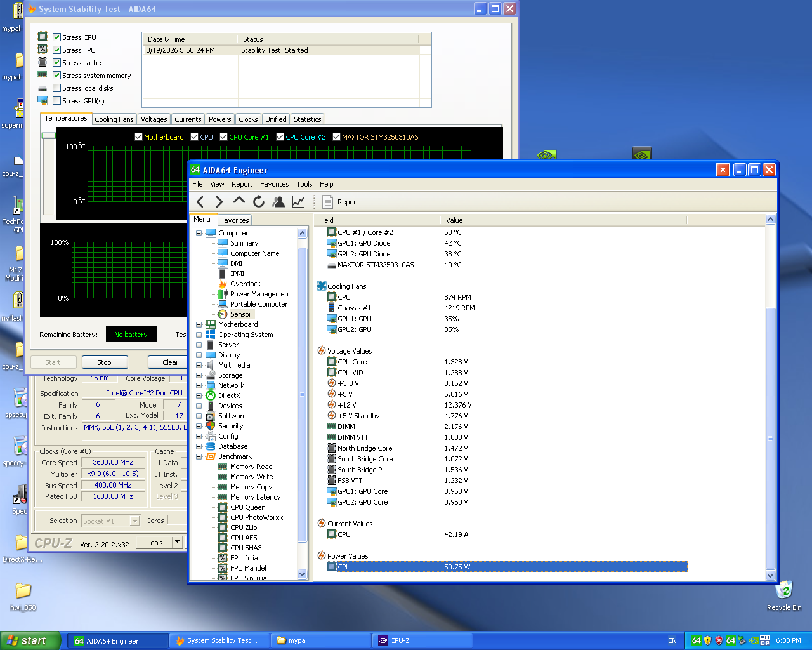Collapse the Computer tree node
This screenshot has width=812, height=650.
(199, 233)
